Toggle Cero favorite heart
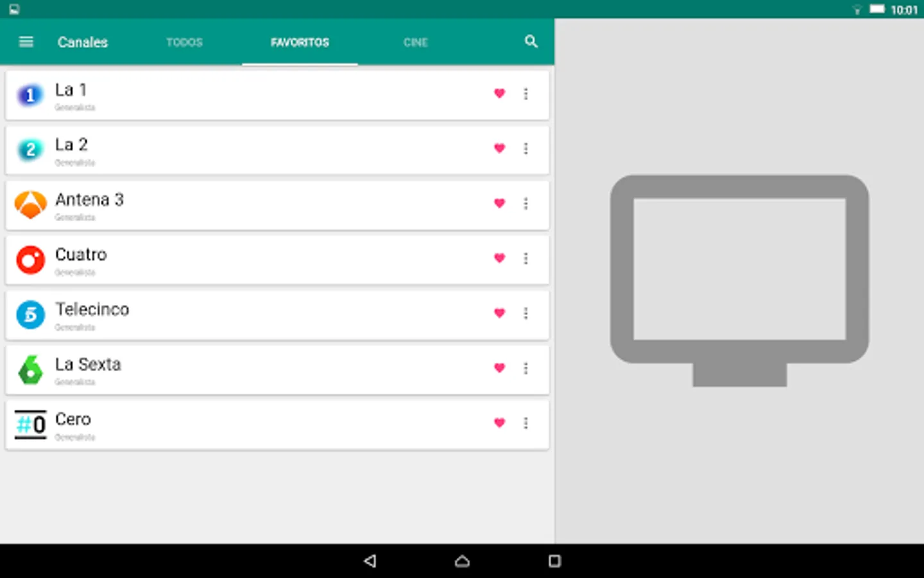 499,423
